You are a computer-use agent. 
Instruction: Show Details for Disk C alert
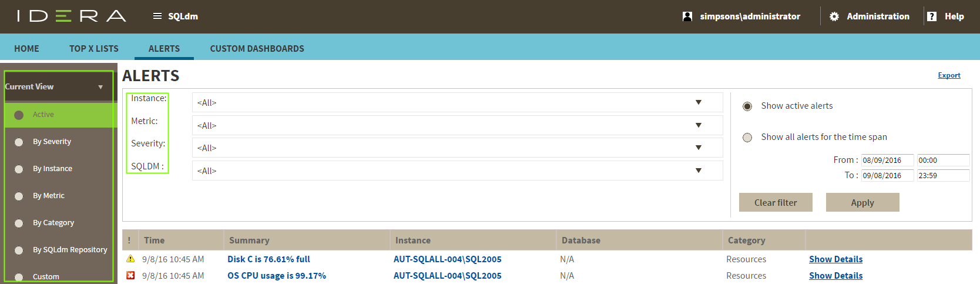pos(835,259)
